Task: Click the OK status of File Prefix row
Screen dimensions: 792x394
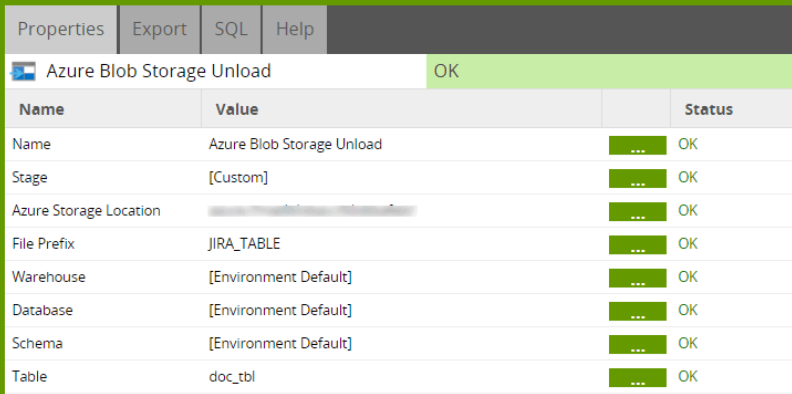Action: tap(688, 244)
